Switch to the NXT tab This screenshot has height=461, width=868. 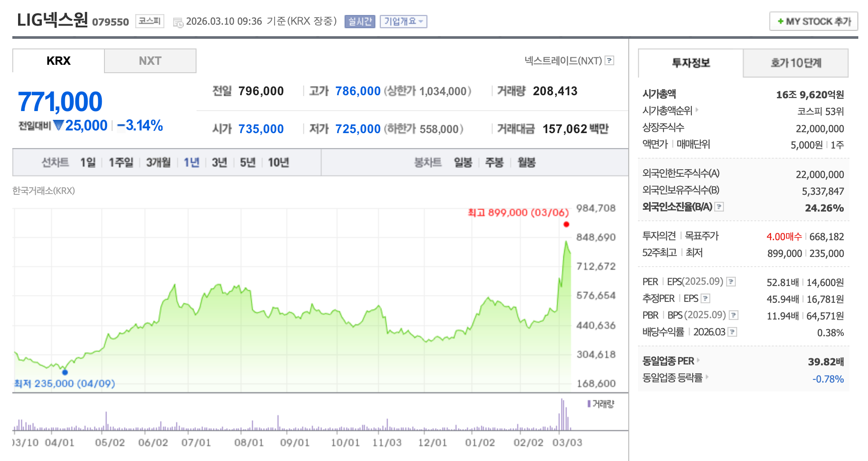click(x=150, y=61)
